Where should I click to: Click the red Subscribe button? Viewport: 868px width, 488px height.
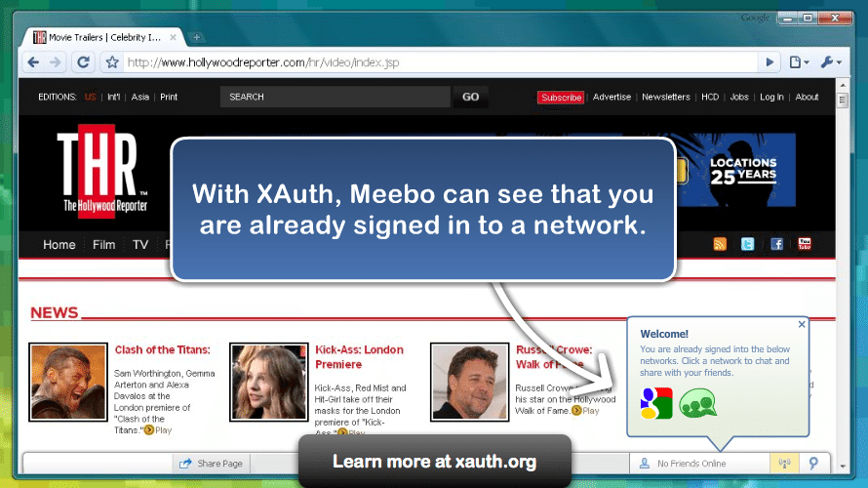(x=561, y=98)
